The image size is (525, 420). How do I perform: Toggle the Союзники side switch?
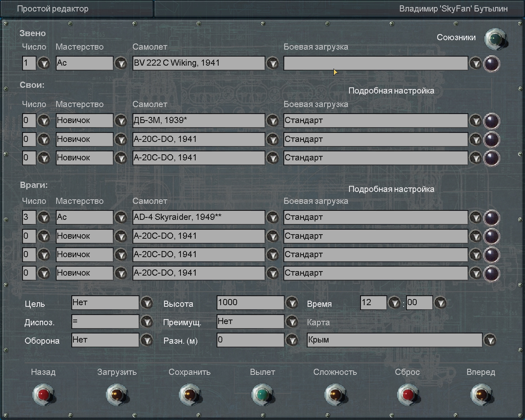[495, 39]
